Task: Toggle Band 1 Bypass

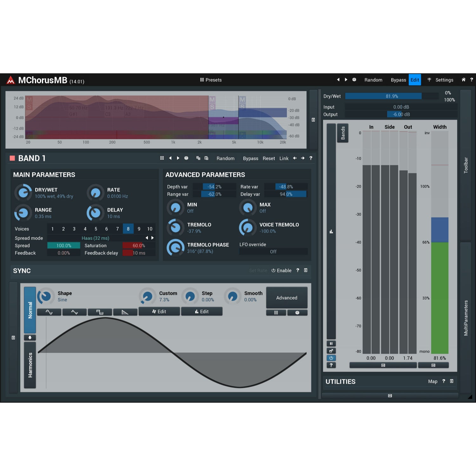Action: coord(250,158)
